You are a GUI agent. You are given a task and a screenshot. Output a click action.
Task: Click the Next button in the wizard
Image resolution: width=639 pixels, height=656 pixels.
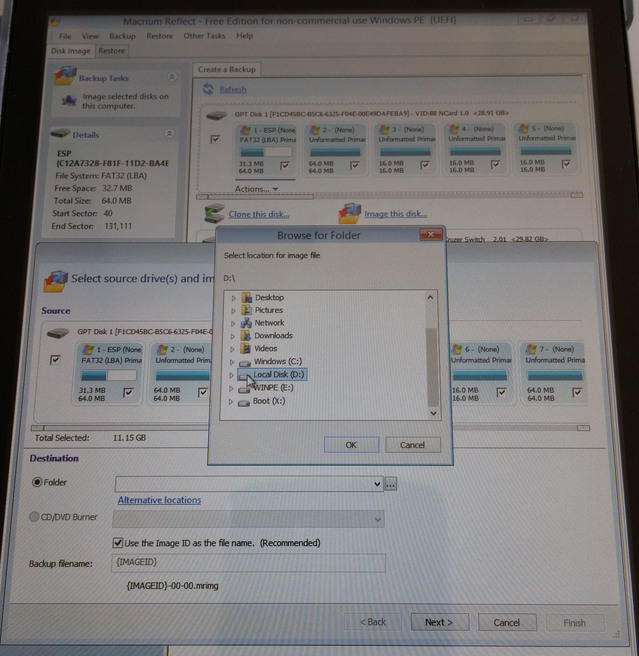click(x=439, y=622)
